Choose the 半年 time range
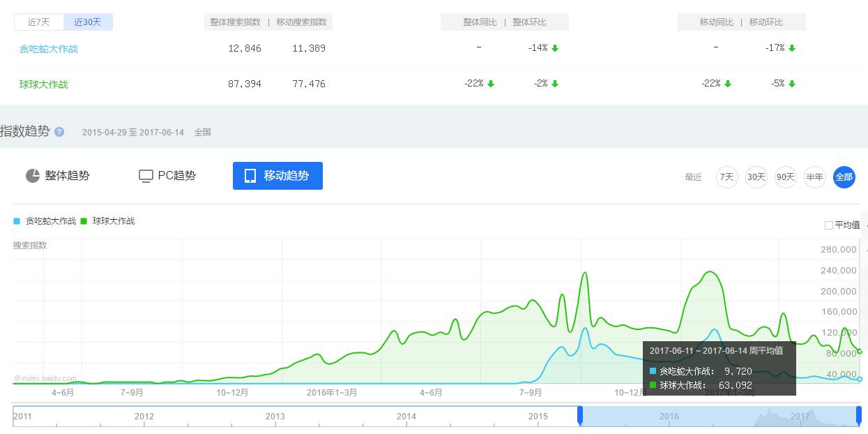This screenshot has height=434, width=868. (x=814, y=177)
